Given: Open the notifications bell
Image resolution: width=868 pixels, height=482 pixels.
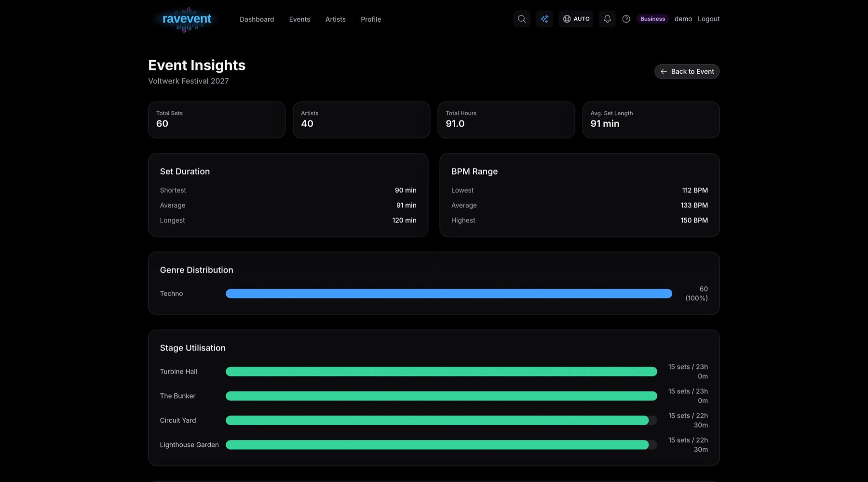Looking at the screenshot, I should [607, 19].
